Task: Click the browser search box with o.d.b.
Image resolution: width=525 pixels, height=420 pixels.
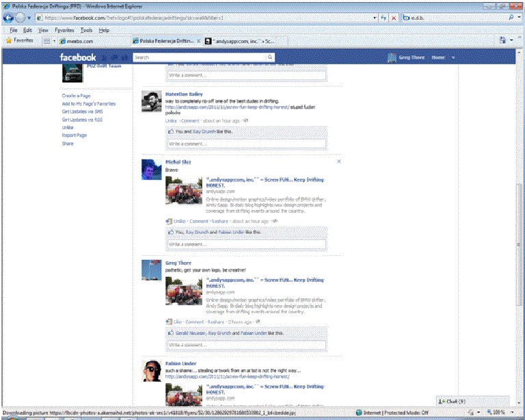Action: coord(455,18)
